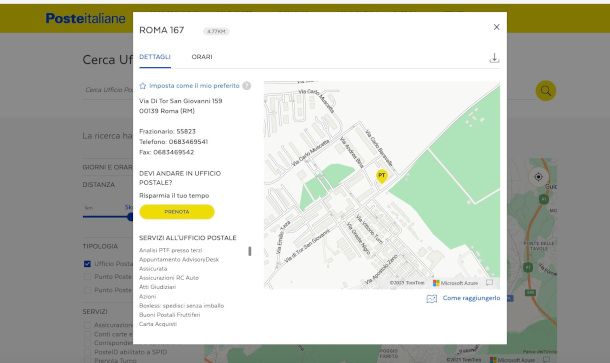Select 'Buoni Postali Fruttiferi' service

pyautogui.click(x=170, y=315)
